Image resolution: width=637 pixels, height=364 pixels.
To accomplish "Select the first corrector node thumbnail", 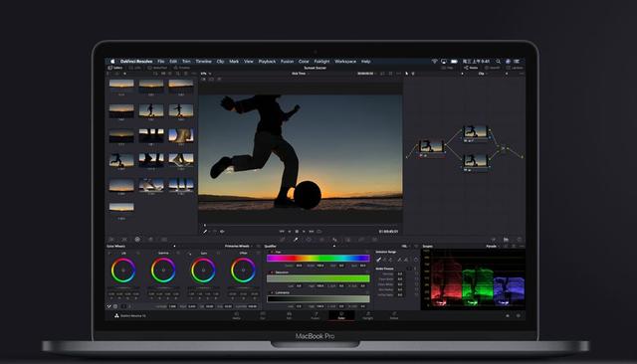I will pos(431,146).
